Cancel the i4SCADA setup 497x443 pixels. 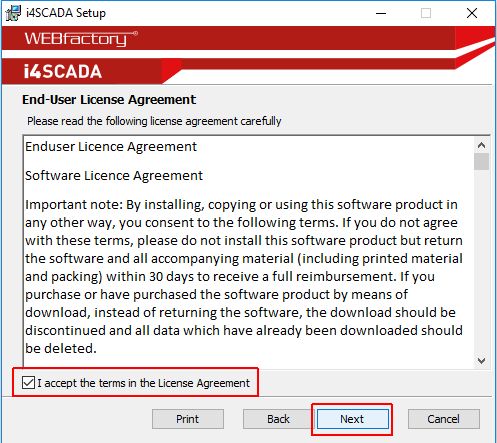[444, 419]
